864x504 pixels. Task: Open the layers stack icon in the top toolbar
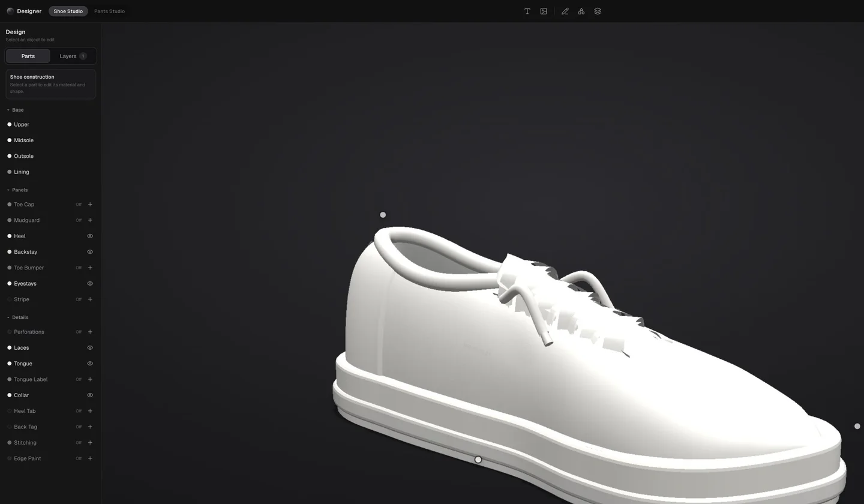pos(598,11)
